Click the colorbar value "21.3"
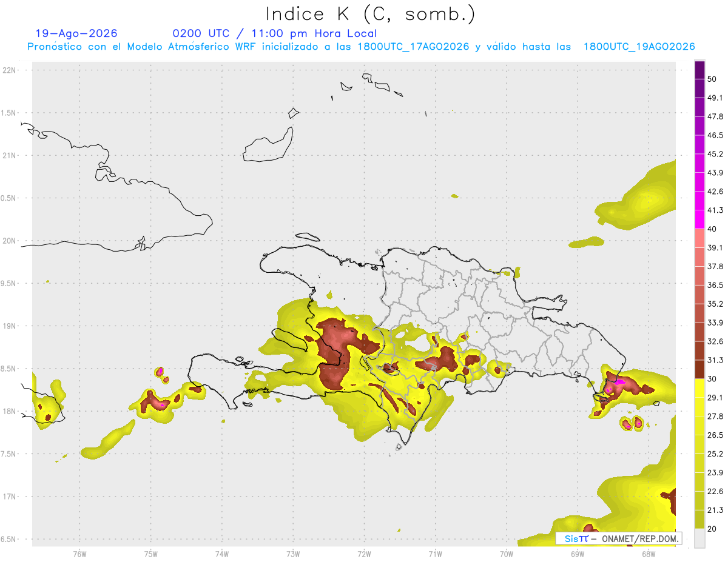 715,510
